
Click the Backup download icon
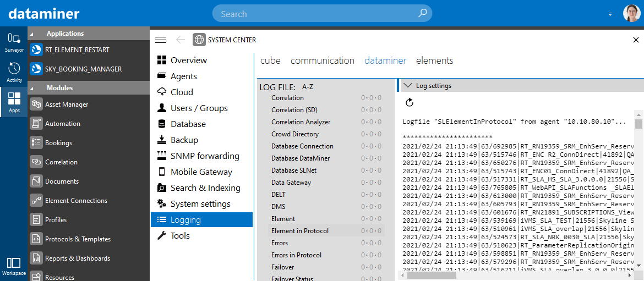[162, 140]
